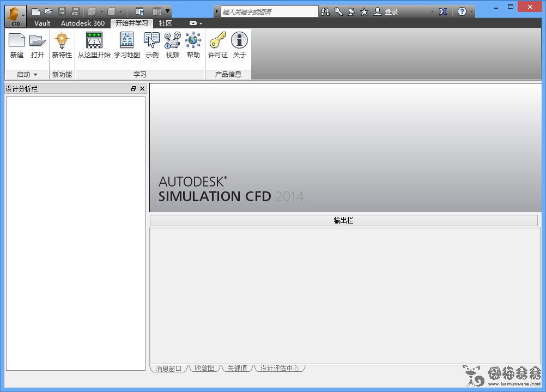Screen dimensions: 546x392
Task: Click the key Subscription Center icon
Action: 338,12
